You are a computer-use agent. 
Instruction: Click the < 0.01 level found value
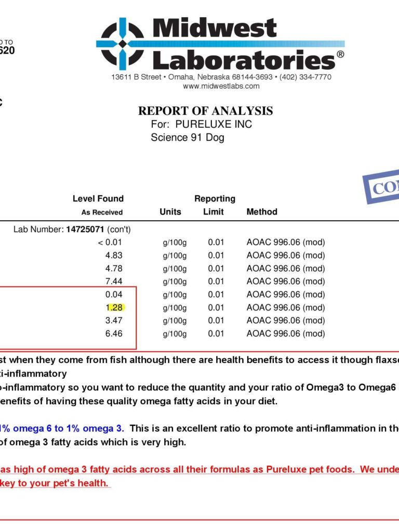click(110, 242)
